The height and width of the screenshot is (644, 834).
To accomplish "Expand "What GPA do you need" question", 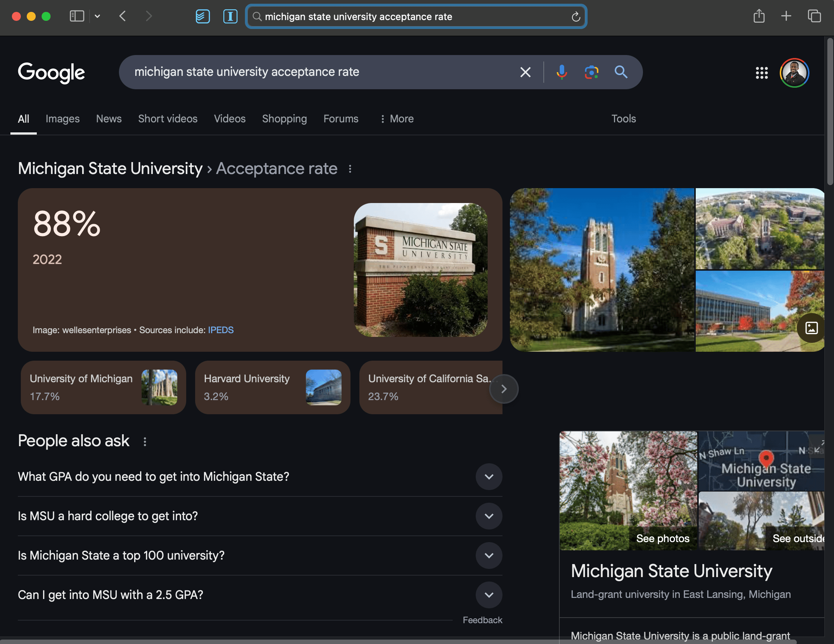I will (488, 477).
